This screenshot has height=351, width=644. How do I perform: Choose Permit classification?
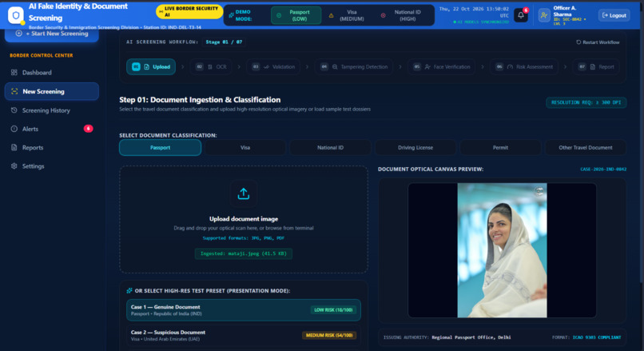coord(500,148)
